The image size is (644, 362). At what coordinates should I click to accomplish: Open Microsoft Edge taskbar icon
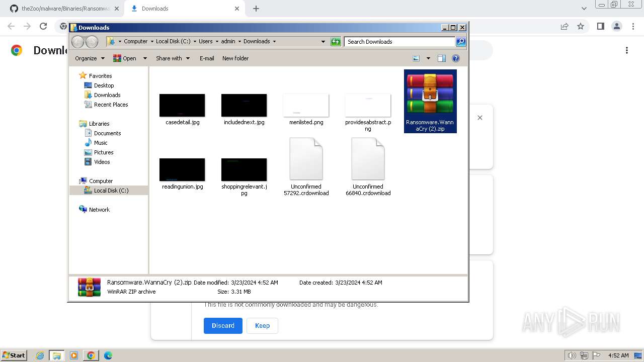tap(108, 355)
